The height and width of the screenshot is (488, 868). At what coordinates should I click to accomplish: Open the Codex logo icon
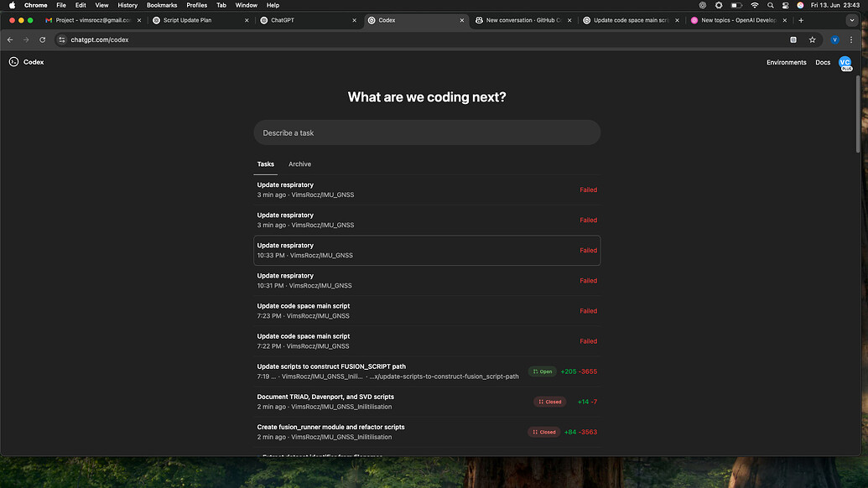coord(13,61)
